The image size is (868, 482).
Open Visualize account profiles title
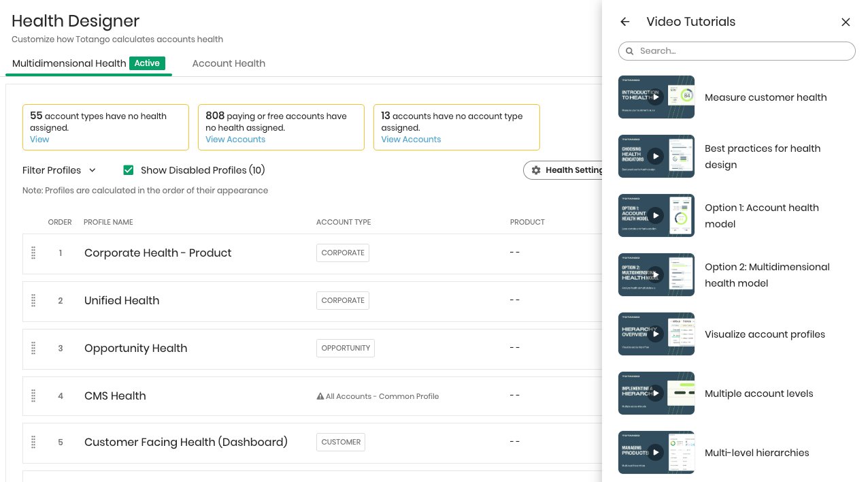(765, 334)
